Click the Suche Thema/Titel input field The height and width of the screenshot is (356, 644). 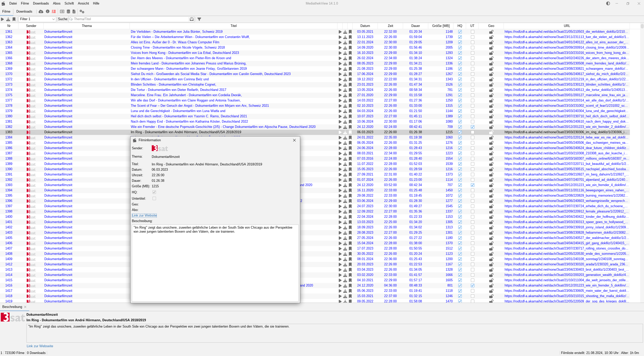(x=131, y=19)
